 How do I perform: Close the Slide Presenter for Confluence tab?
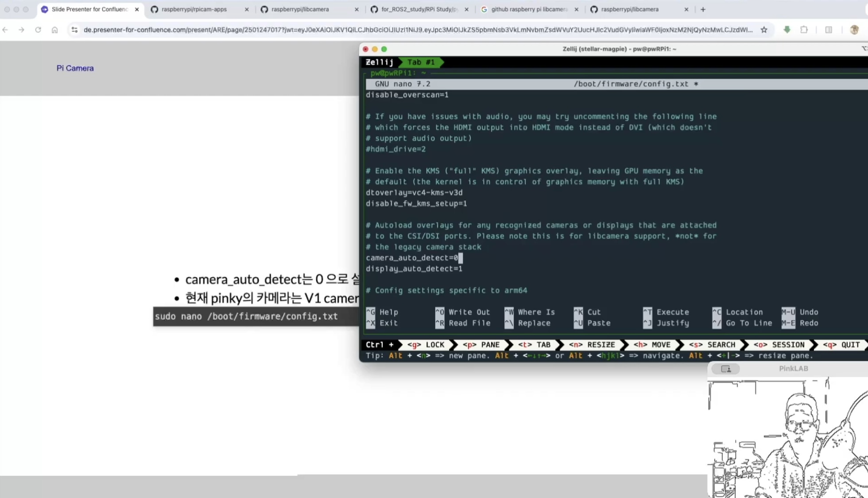click(x=137, y=9)
